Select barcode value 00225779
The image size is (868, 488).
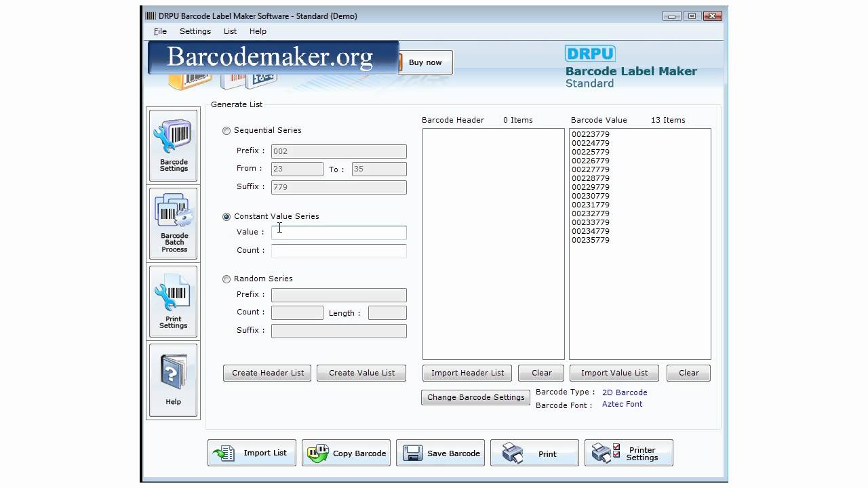pyautogui.click(x=591, y=152)
